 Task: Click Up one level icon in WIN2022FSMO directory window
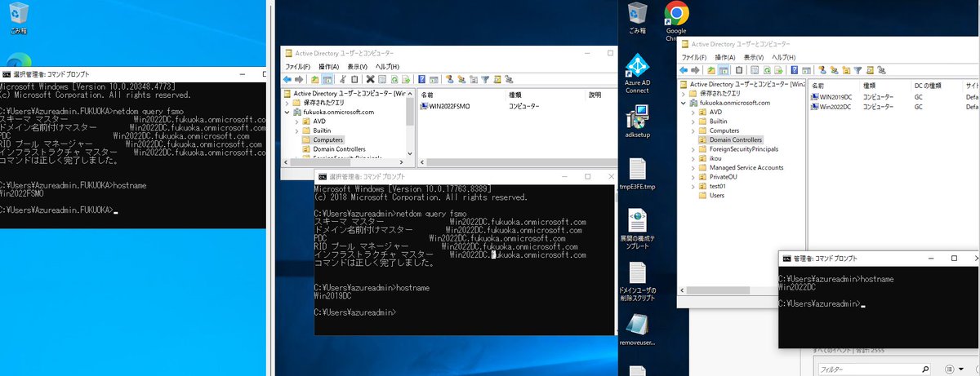[315, 79]
